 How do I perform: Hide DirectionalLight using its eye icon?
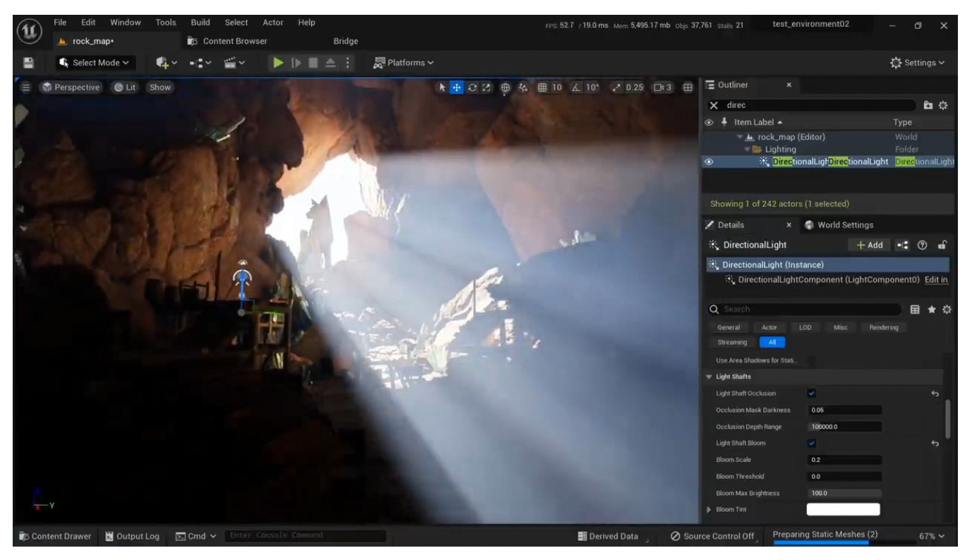pyautogui.click(x=710, y=162)
